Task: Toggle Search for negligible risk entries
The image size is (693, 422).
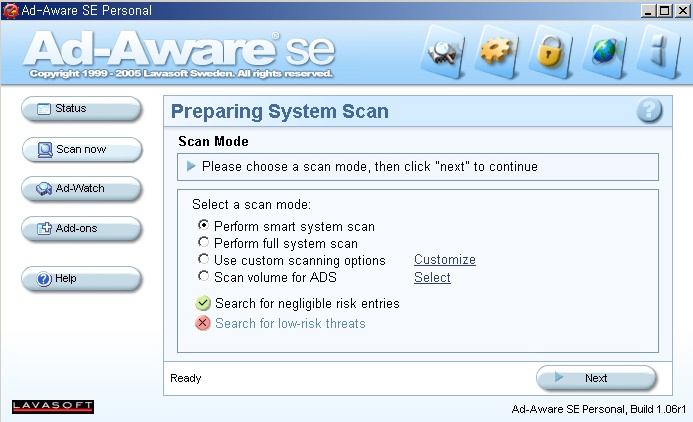Action: coord(203,303)
